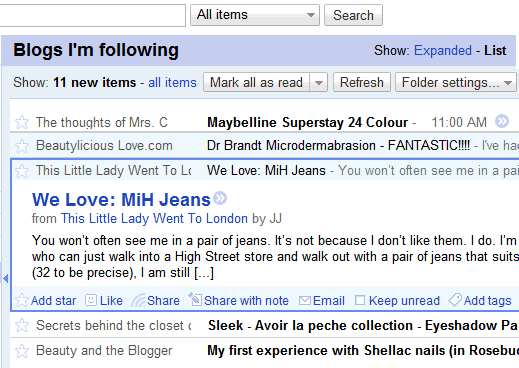Click the Search button
The height and width of the screenshot is (368, 519).
point(353,15)
